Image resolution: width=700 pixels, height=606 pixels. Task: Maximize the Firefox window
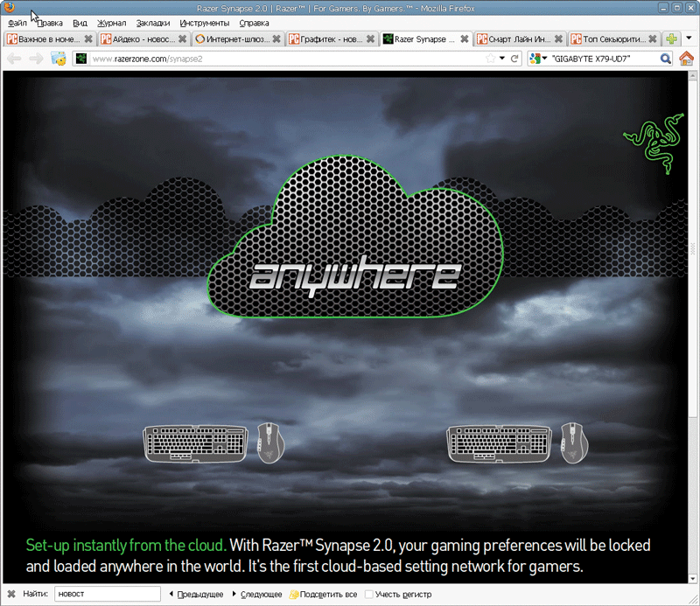pyautogui.click(x=676, y=8)
